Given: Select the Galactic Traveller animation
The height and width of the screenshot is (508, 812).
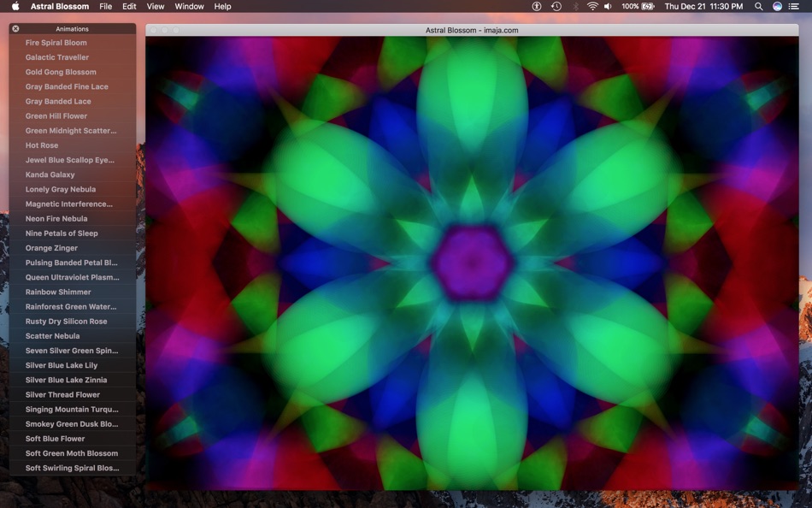Looking at the screenshot, I should click(x=55, y=56).
